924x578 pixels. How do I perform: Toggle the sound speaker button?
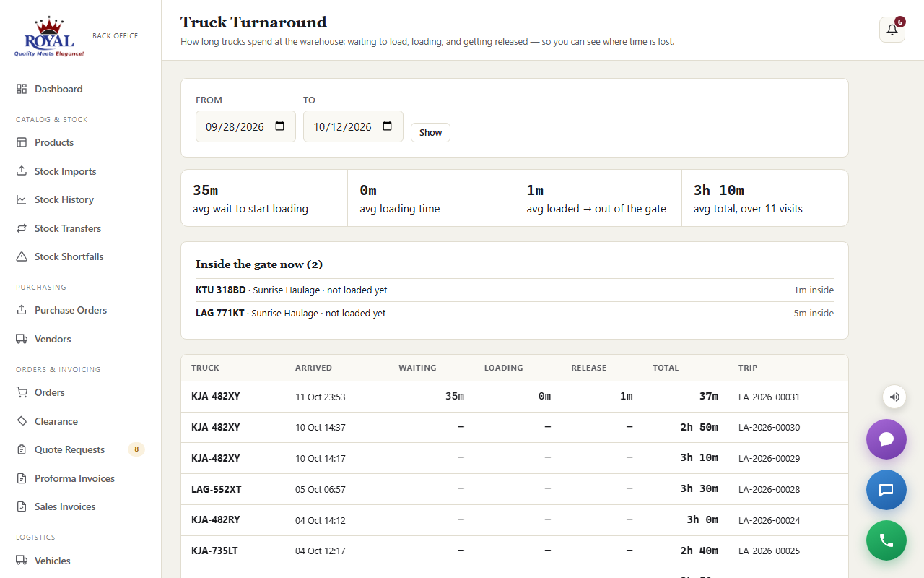click(894, 397)
